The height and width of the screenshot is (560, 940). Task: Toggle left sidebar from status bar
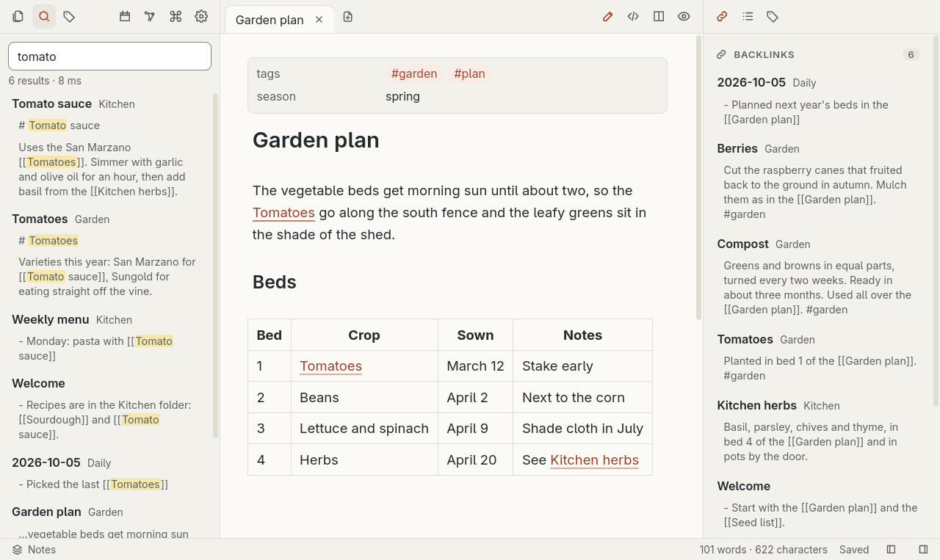(892, 550)
